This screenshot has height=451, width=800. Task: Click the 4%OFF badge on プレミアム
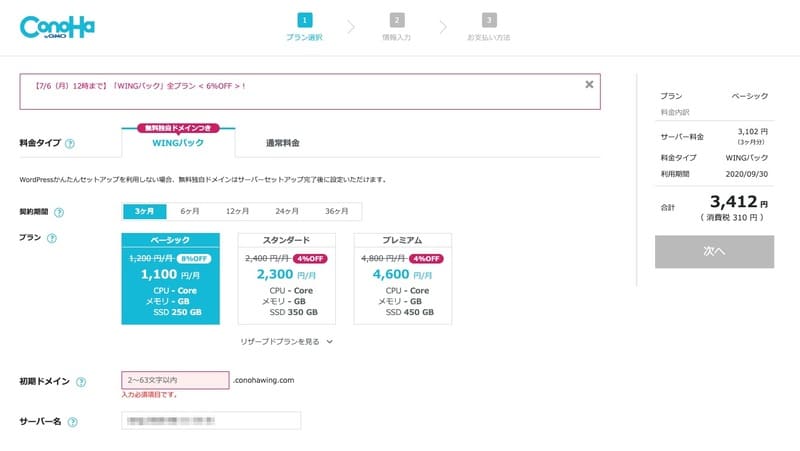click(x=426, y=259)
